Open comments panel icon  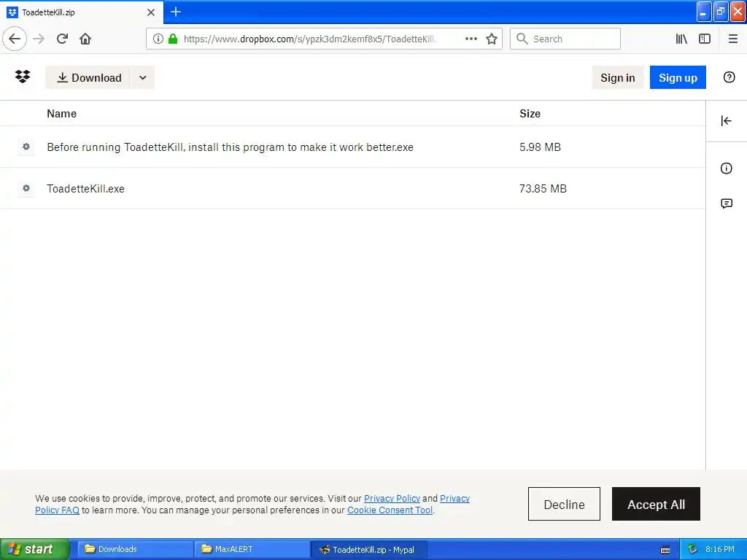point(726,204)
